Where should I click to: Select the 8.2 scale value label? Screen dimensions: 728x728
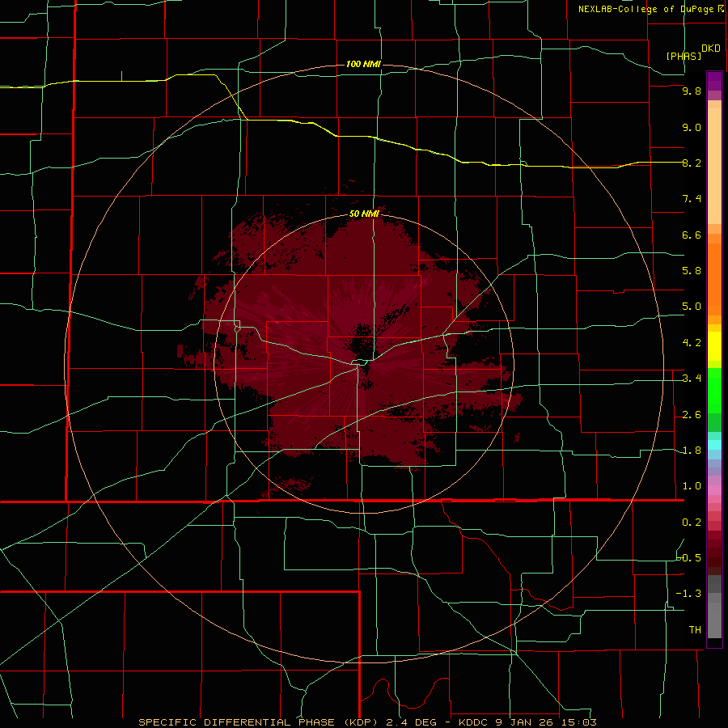(692, 163)
